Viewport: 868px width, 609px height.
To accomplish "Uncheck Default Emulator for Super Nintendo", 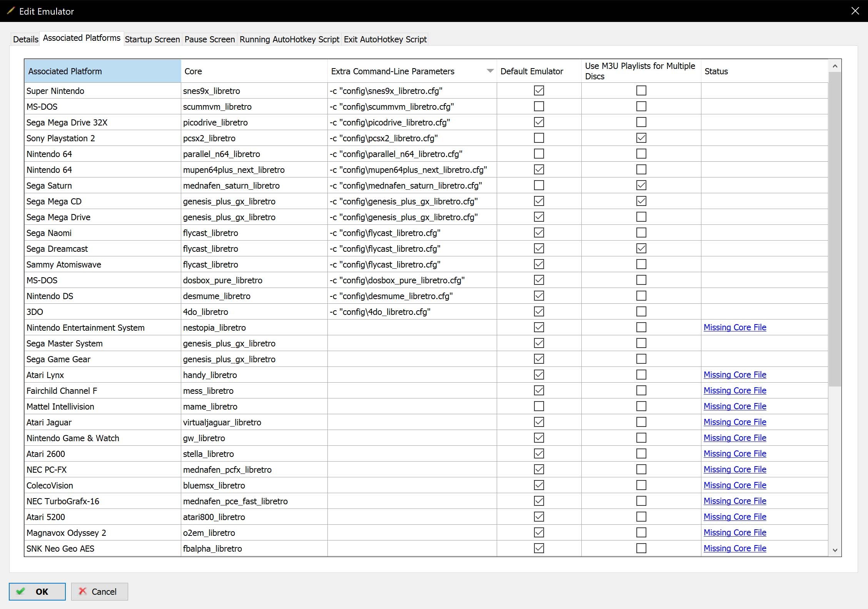I will pyautogui.click(x=539, y=90).
